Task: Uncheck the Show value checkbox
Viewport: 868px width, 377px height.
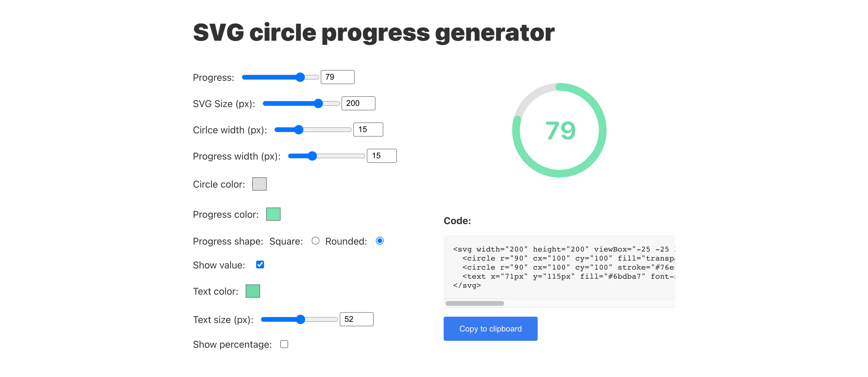Action: coord(260,265)
